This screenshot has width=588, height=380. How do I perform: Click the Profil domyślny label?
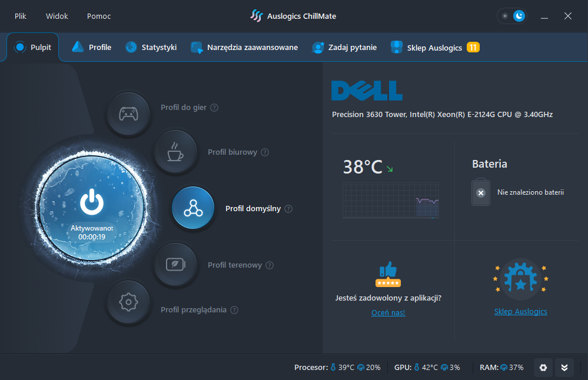click(253, 209)
